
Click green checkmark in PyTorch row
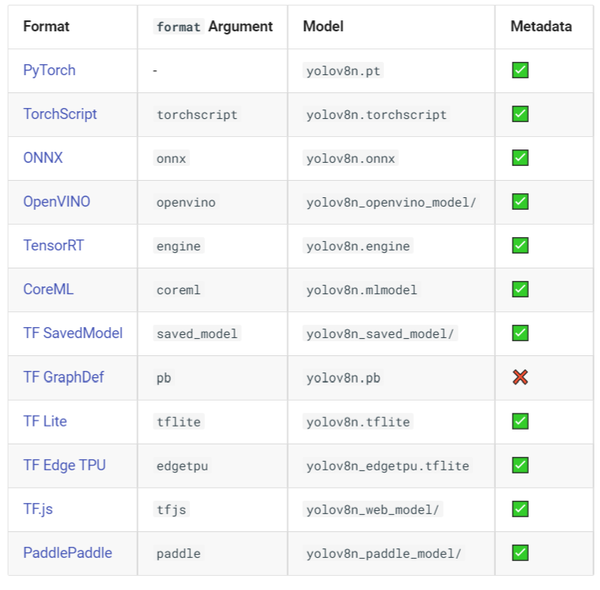click(x=520, y=70)
